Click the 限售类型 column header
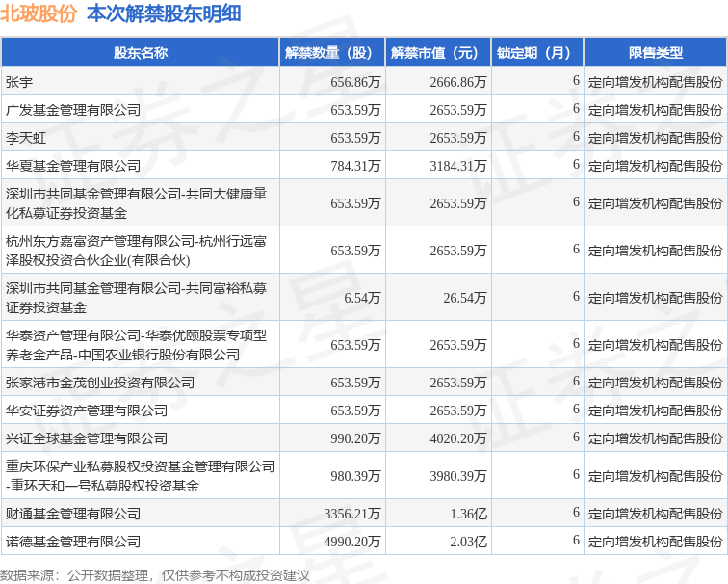The image size is (728, 584). pos(655,53)
